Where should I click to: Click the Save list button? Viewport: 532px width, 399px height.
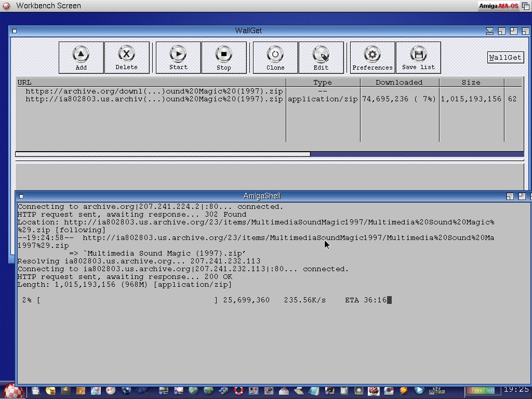tap(418, 58)
